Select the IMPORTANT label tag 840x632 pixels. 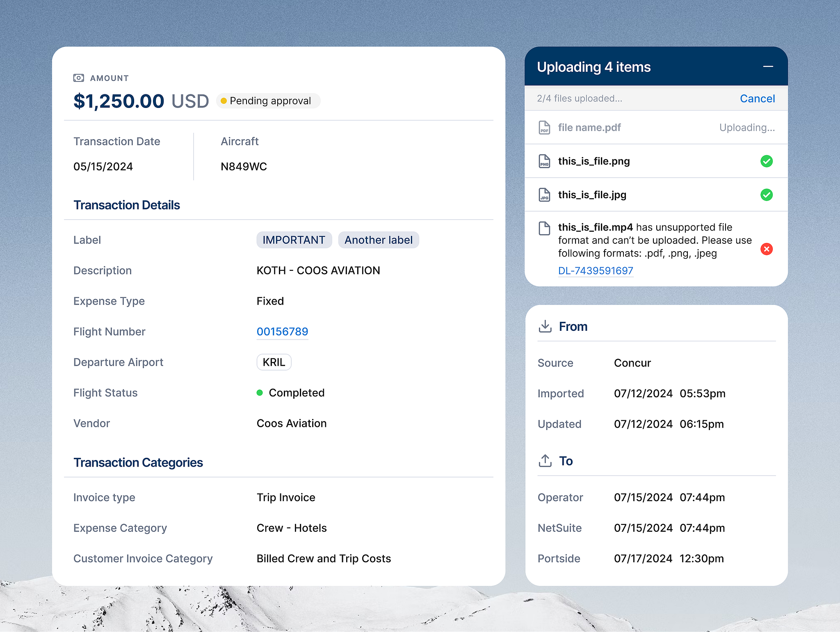[294, 240]
